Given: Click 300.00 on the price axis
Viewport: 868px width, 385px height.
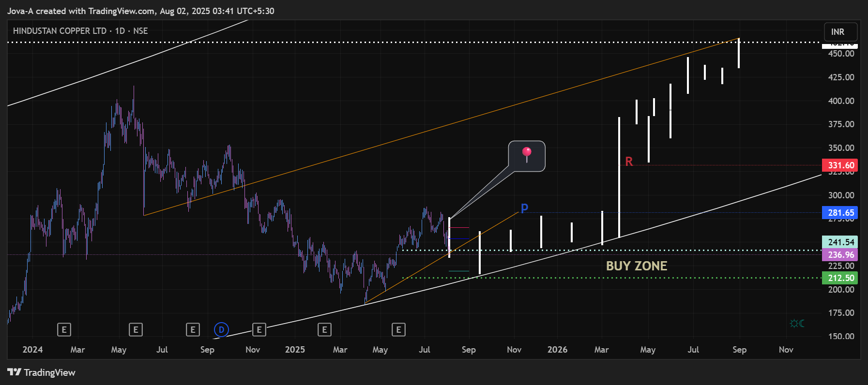Looking at the screenshot, I should pos(841,195).
